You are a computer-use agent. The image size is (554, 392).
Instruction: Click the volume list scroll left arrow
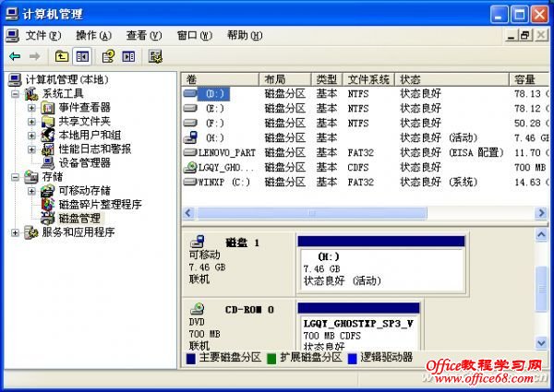click(x=188, y=213)
